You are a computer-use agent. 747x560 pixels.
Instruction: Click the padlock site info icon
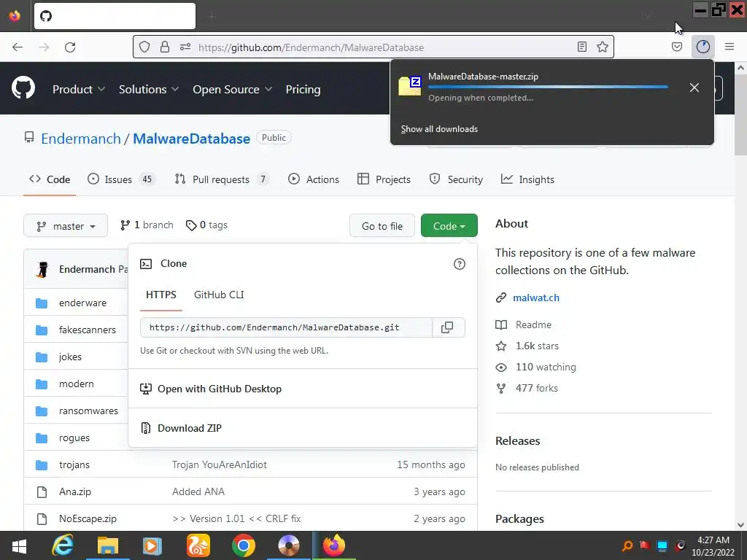pos(165,47)
